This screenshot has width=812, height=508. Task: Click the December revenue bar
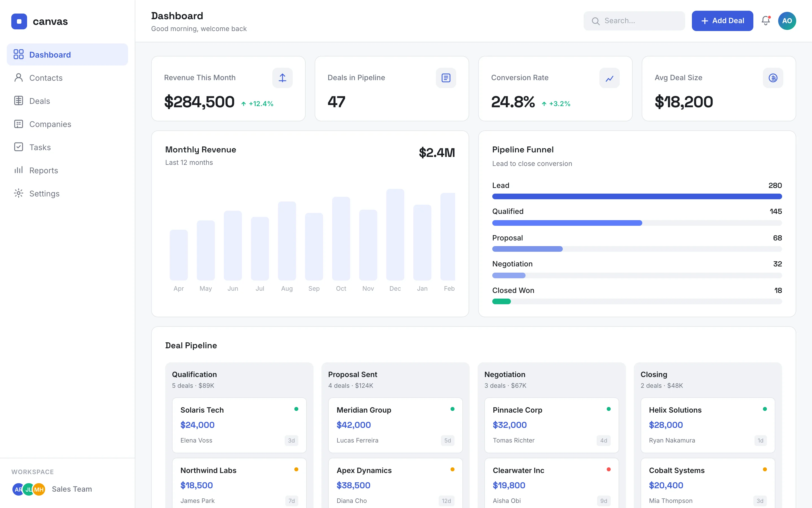tap(395, 235)
